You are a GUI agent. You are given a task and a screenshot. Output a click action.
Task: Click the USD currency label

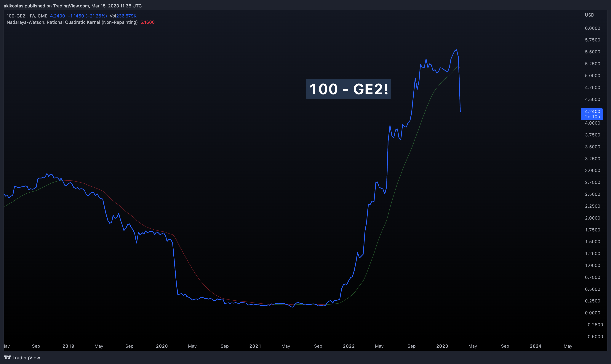(589, 15)
